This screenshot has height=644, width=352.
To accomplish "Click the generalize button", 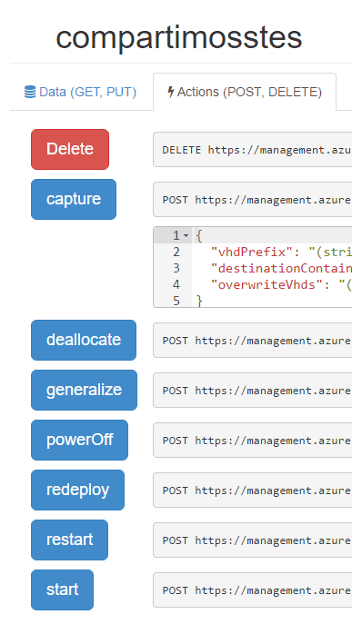I will (x=84, y=390).
